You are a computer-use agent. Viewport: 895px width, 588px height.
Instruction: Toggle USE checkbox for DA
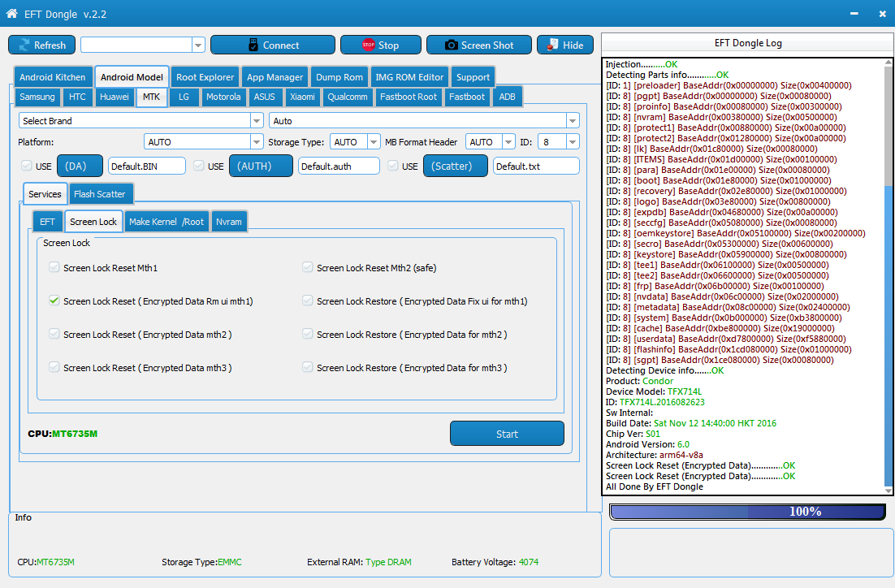tap(26, 166)
